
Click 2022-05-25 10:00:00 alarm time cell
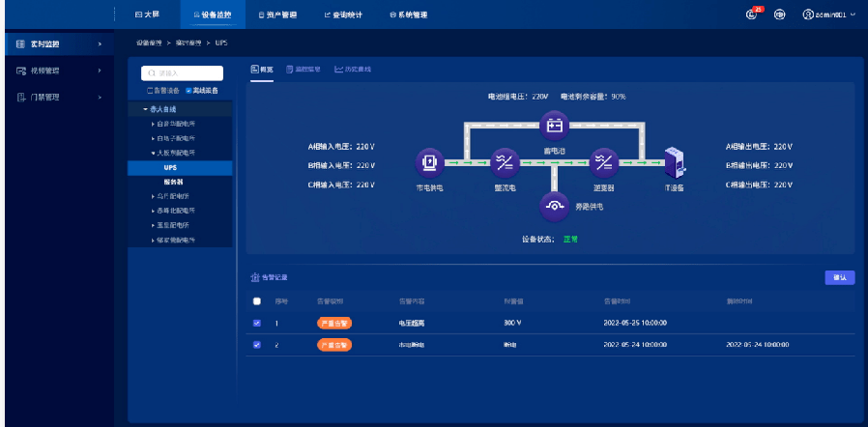click(634, 323)
